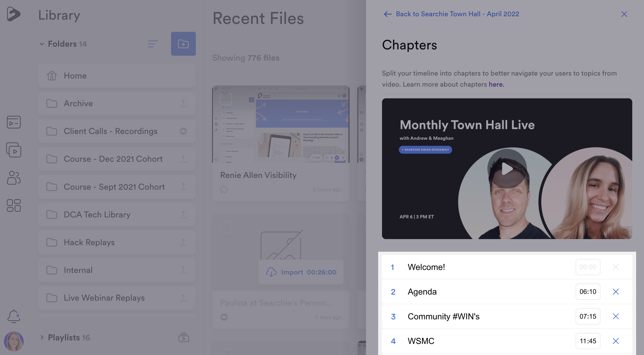Open Course - Sept 2021 Cohort folder
644x355 pixels.
(x=117, y=187)
